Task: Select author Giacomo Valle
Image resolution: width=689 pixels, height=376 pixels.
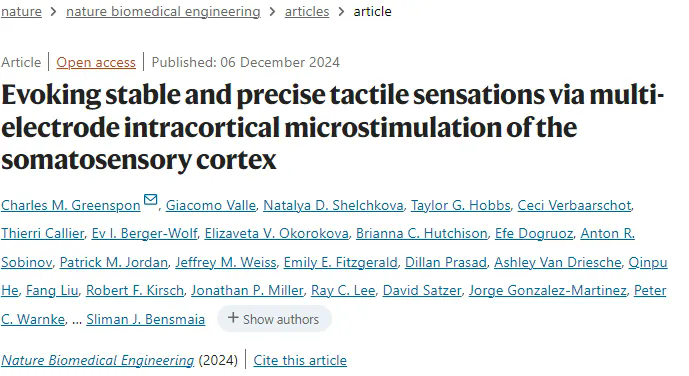Action: click(x=210, y=205)
